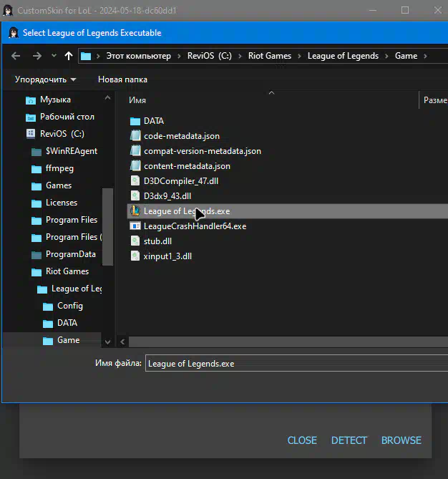
Task: Click CLOSE in CustomSkin window
Action: (x=302, y=440)
